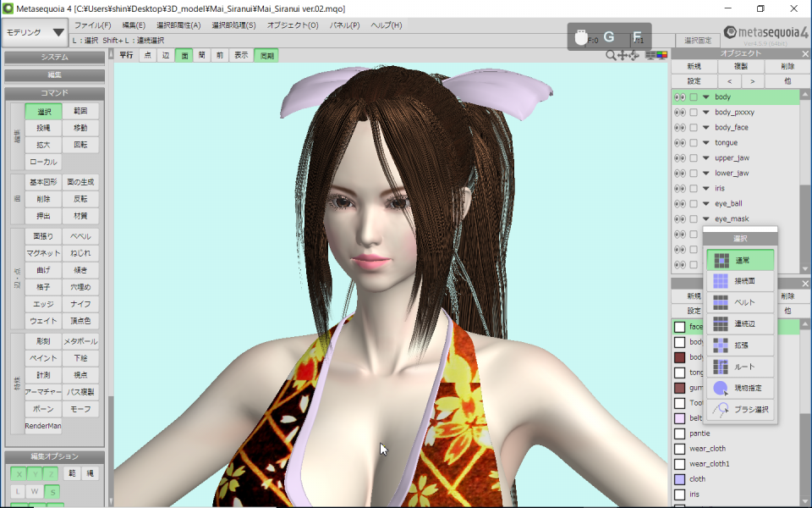Click the pan arrows icon in the viewport

[x=622, y=55]
